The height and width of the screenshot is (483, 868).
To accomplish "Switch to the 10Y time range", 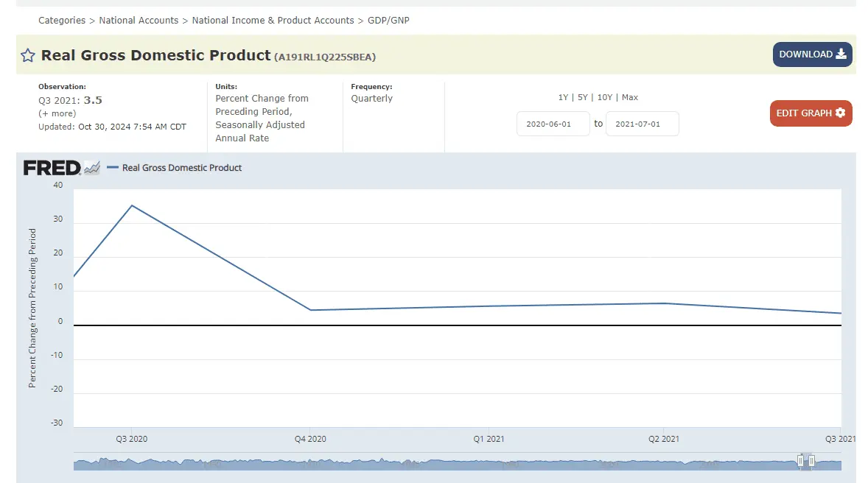I will pos(604,97).
